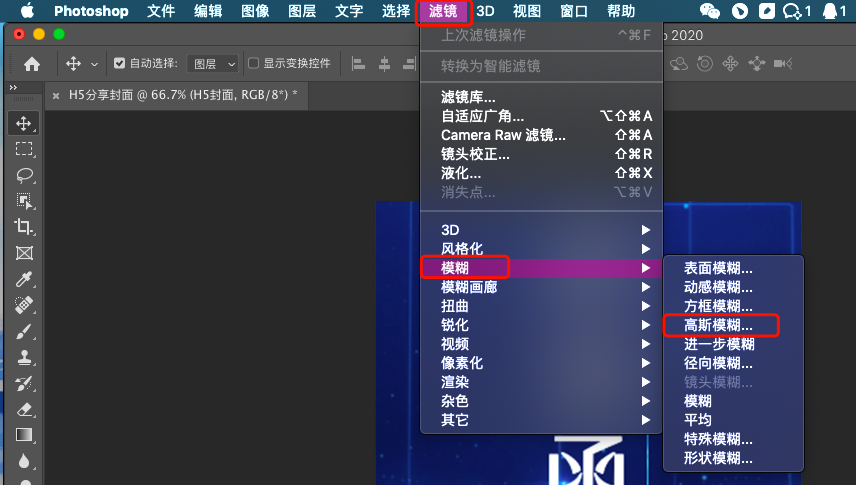856x485 pixels.
Task: Select the Clone Stamp tool
Action: point(24,357)
